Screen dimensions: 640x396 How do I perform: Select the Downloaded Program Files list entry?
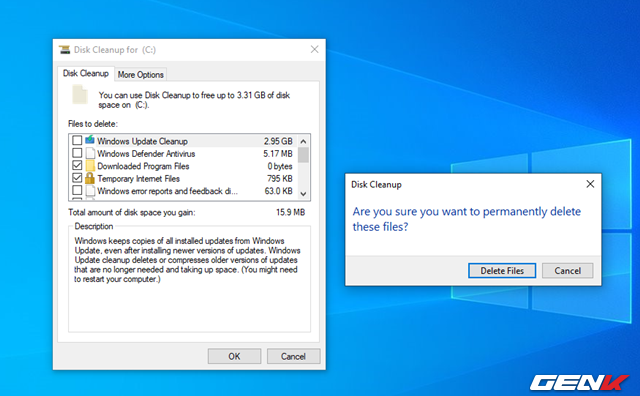pyautogui.click(x=183, y=166)
